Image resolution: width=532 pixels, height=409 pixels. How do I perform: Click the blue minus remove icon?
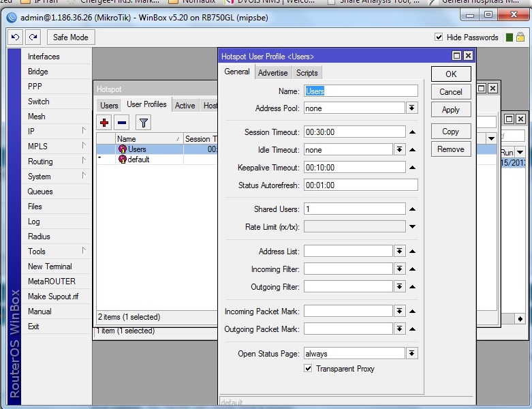122,123
